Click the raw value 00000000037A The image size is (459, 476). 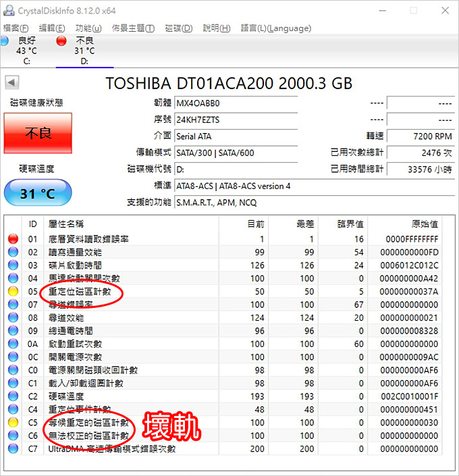[x=409, y=292]
